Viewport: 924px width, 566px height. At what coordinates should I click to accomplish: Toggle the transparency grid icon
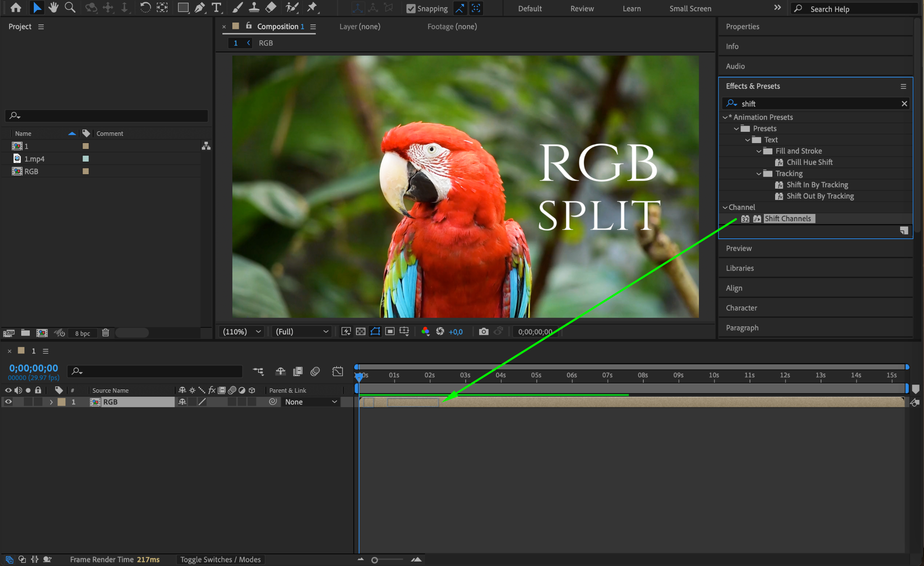click(360, 332)
